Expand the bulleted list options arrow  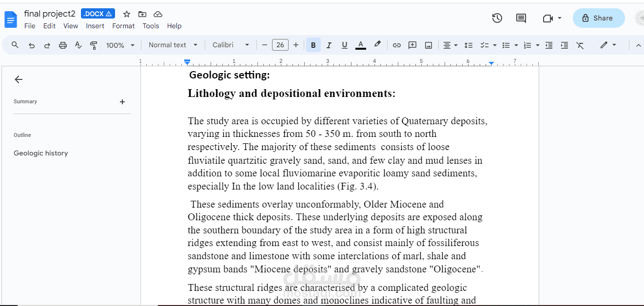516,45
